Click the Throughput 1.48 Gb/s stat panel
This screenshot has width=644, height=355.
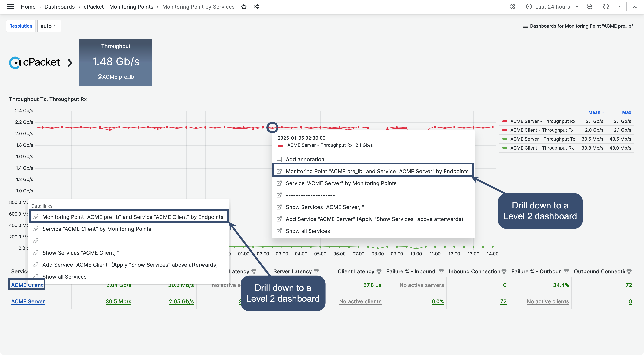[x=116, y=63]
